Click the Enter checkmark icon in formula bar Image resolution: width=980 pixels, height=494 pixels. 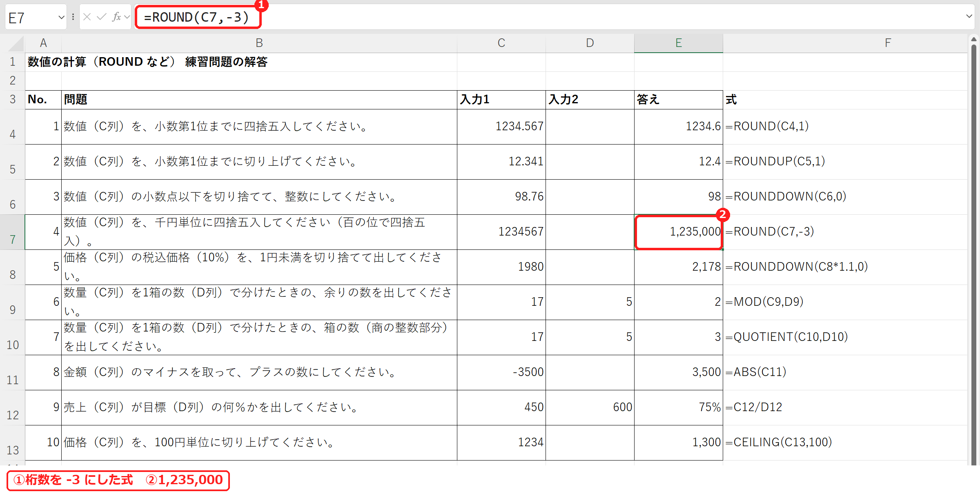[x=102, y=17]
